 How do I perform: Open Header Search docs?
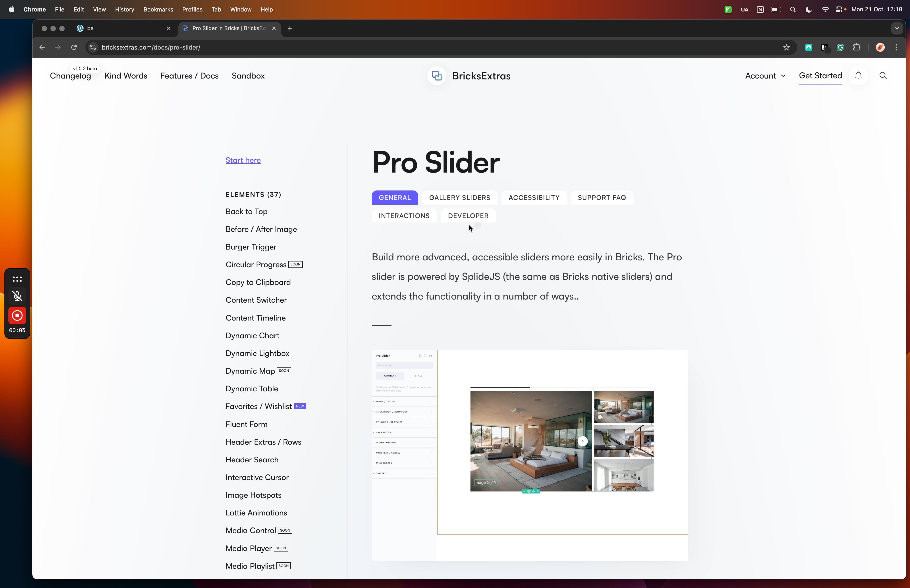252,460
